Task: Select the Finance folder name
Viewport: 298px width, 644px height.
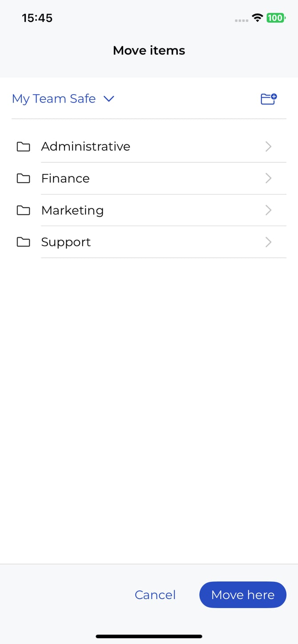Action: click(65, 179)
